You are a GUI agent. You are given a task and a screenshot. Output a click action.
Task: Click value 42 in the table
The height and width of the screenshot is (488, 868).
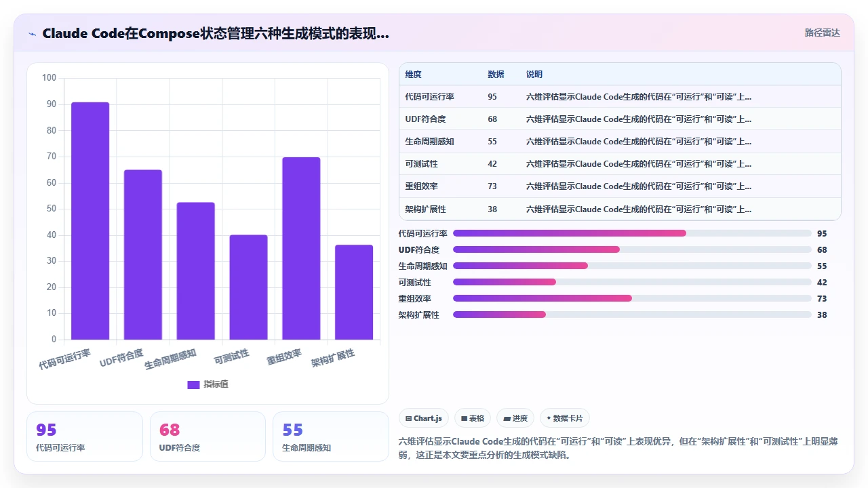[492, 164]
